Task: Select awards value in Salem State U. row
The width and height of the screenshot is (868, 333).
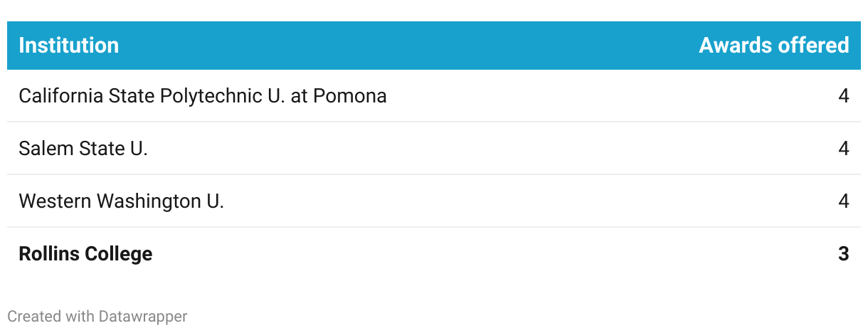Action: (x=843, y=148)
